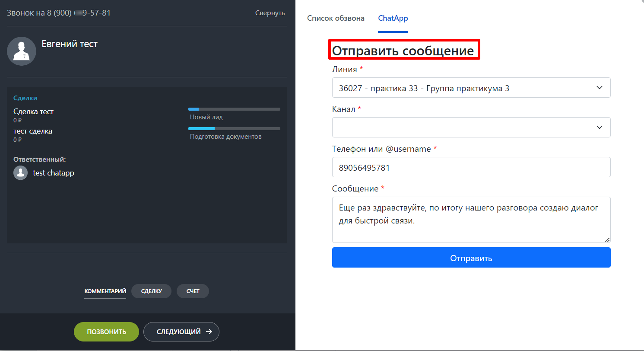Select the ChatApp tab
This screenshot has height=351, width=644.
393,18
